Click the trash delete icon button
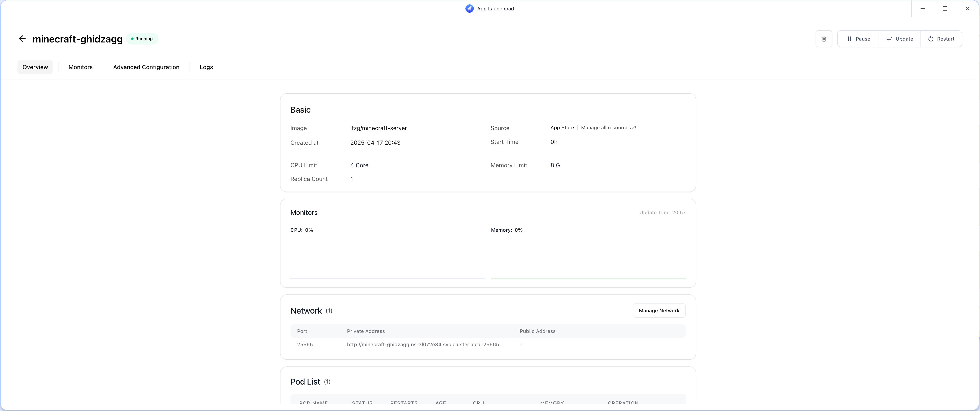The image size is (980, 411). point(824,39)
